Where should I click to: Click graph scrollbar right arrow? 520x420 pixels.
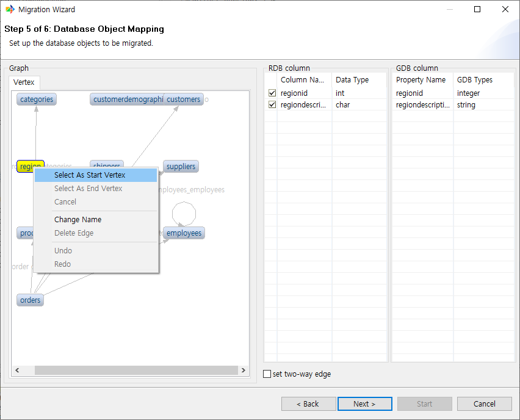(x=244, y=371)
